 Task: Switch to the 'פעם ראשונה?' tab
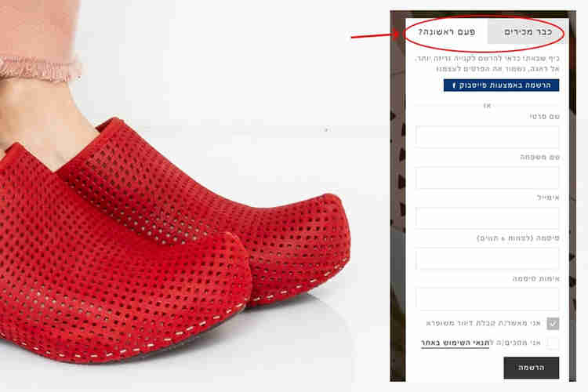pyautogui.click(x=447, y=32)
